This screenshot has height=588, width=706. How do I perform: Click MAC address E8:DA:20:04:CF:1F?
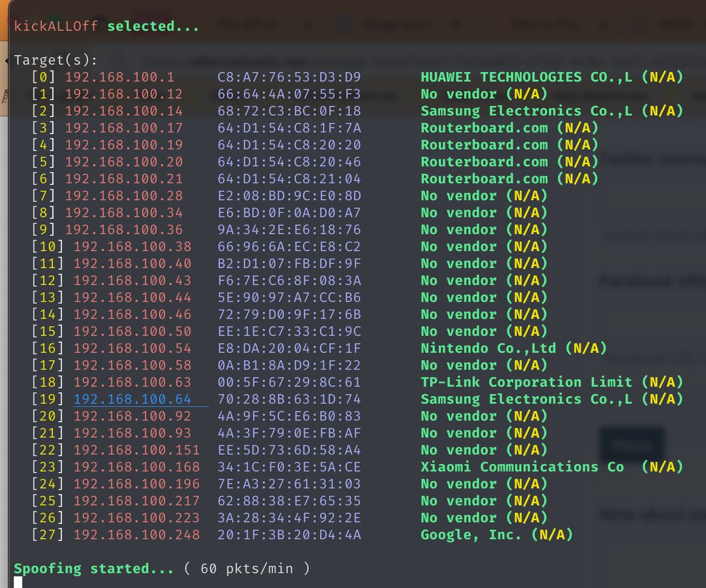[x=289, y=348]
